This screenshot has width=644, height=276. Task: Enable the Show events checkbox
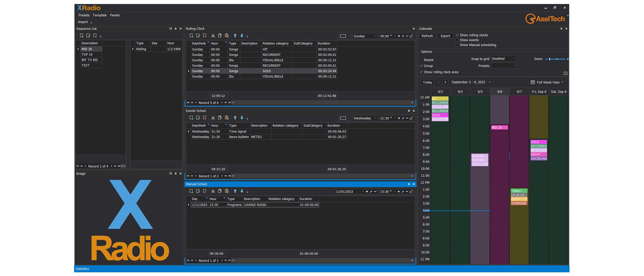click(457, 40)
